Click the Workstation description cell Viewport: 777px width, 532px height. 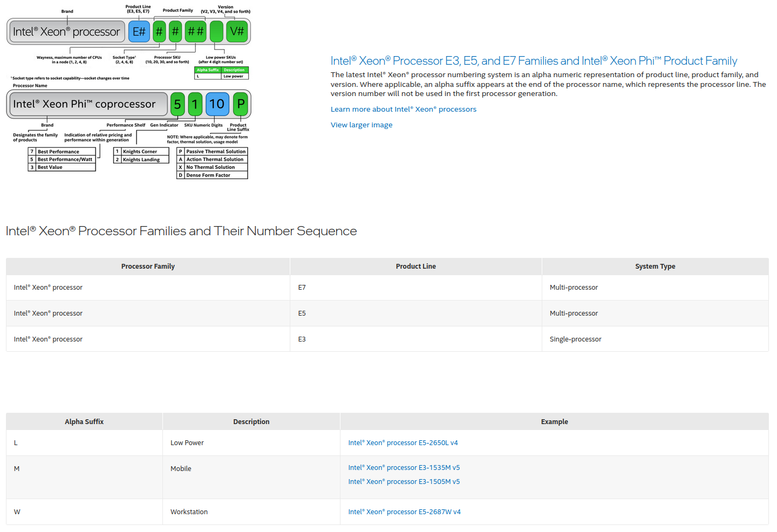tap(251, 512)
